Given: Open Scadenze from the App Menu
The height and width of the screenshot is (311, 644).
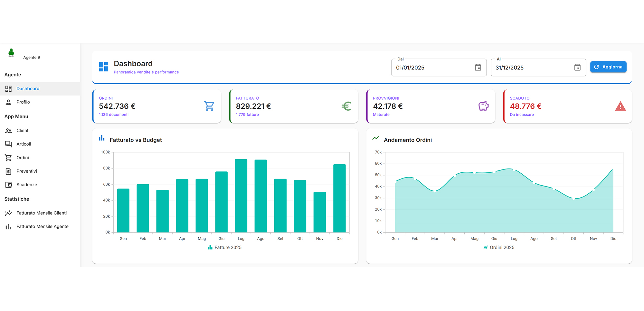Looking at the screenshot, I should 27,185.
